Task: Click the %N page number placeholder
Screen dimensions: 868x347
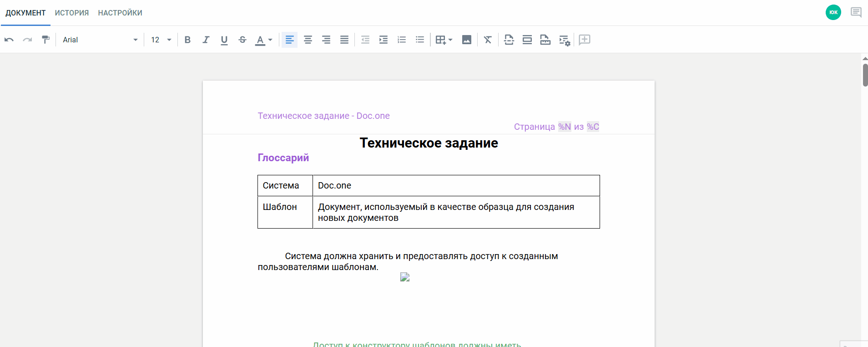Action: tap(565, 127)
